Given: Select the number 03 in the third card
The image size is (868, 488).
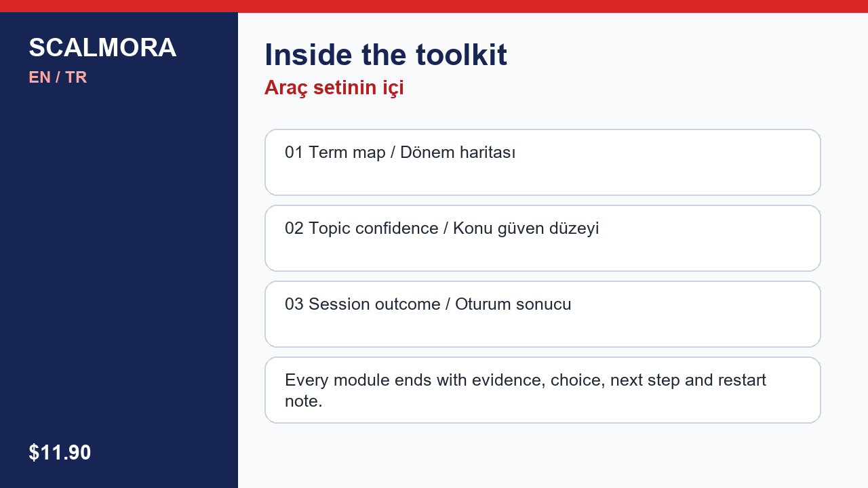Looking at the screenshot, I should tap(294, 304).
